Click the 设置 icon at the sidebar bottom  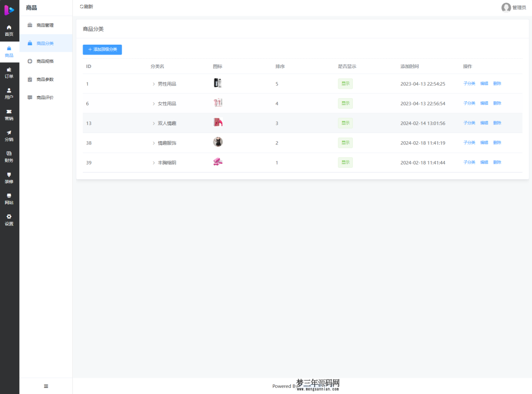click(x=9, y=221)
